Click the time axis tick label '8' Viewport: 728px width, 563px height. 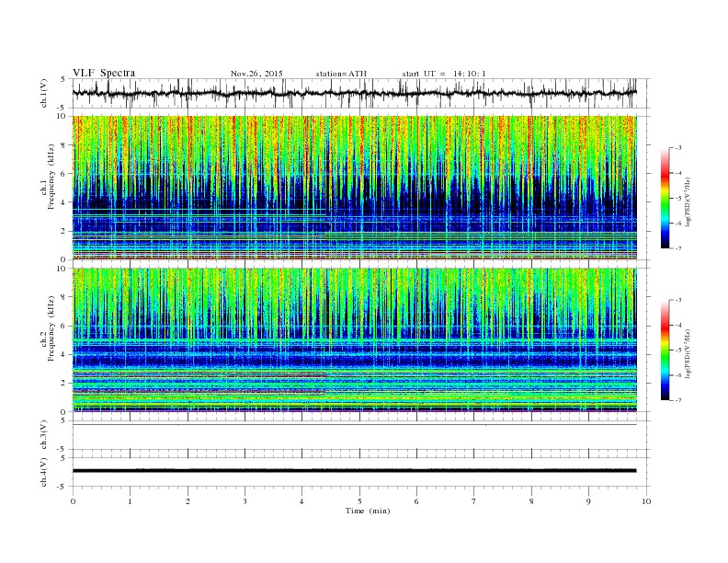click(x=531, y=501)
